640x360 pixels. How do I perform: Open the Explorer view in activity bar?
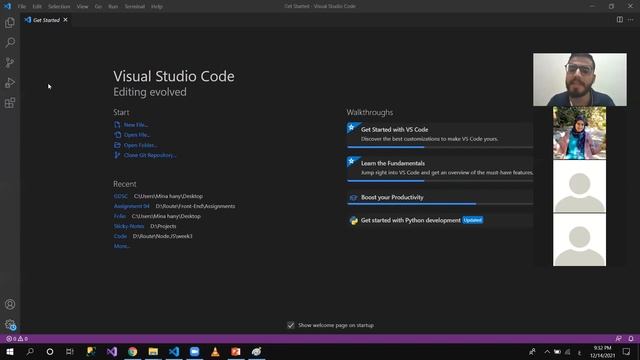[10, 22]
